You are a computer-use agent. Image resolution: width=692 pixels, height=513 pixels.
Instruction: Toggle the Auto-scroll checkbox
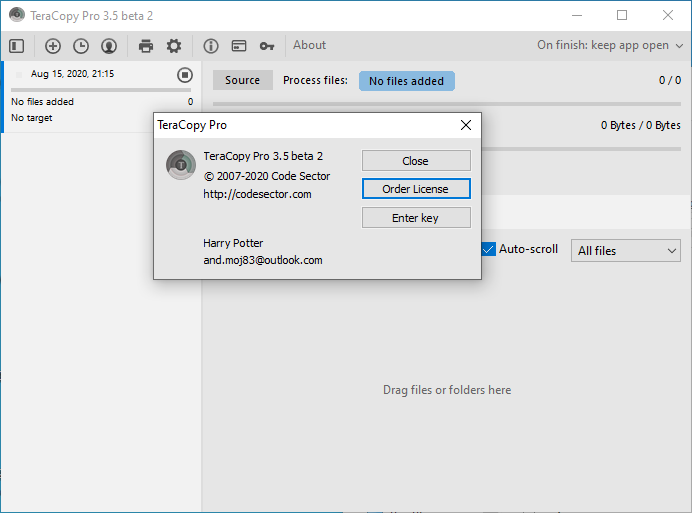pyautogui.click(x=489, y=249)
